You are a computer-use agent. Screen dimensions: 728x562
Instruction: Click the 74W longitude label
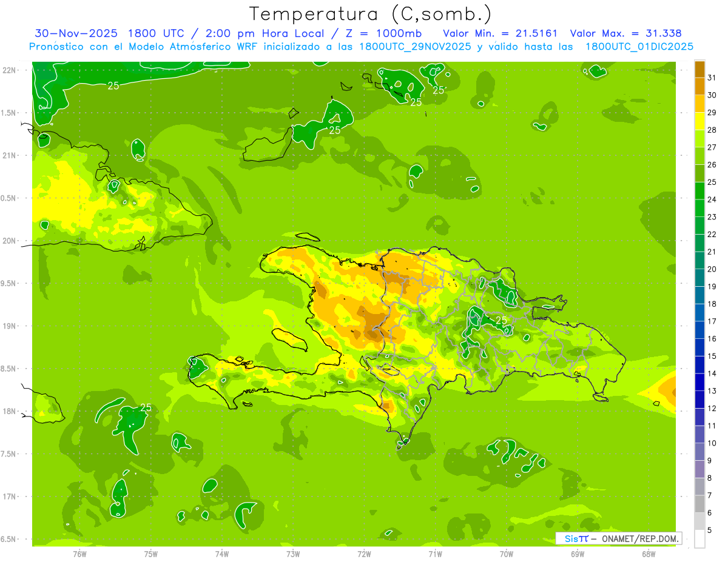tap(221, 554)
